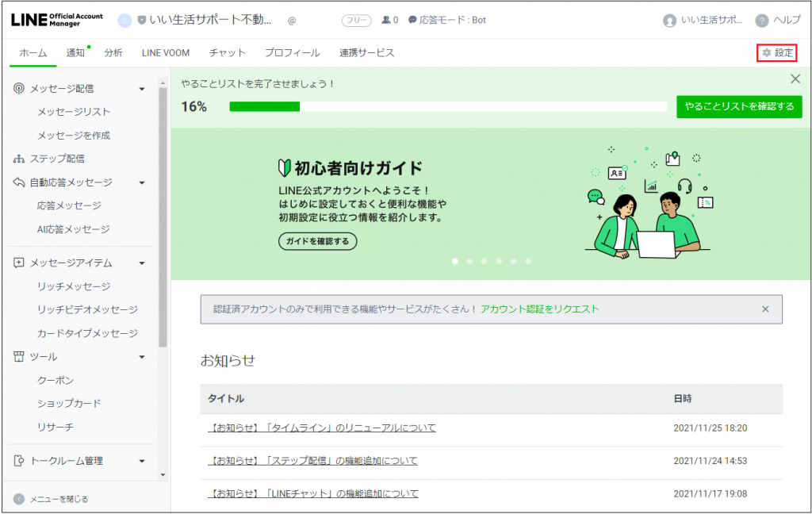
Task: Open リッチメッセージ in sidebar
Action: (74, 286)
